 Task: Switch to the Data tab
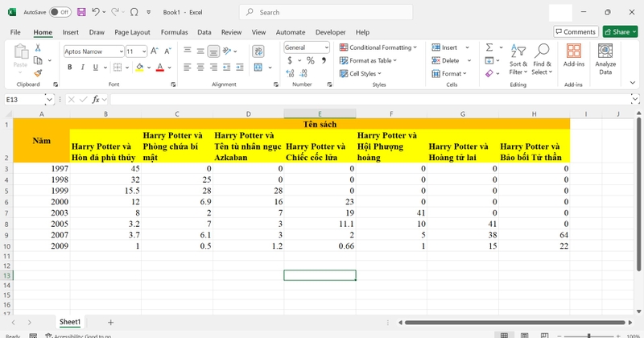(x=204, y=32)
